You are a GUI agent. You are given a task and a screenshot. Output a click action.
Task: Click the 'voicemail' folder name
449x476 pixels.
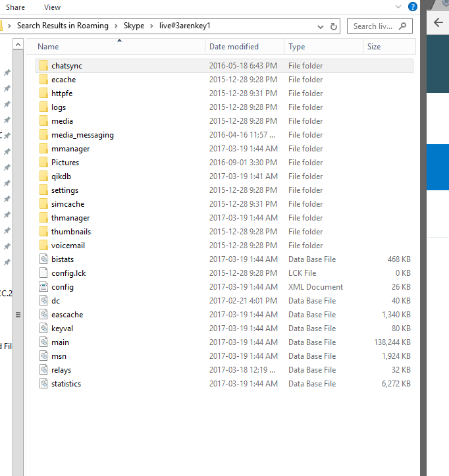click(68, 246)
